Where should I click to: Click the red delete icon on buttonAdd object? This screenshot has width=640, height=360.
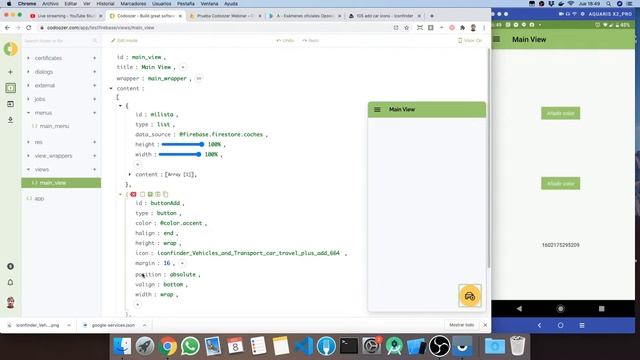pos(133,194)
